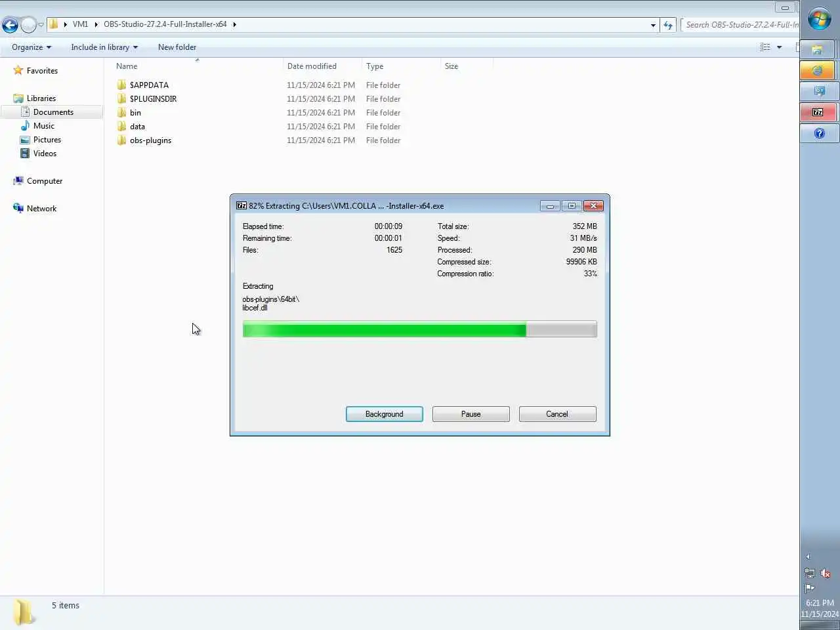
Task: Select the $APPDATA folder
Action: (x=149, y=85)
